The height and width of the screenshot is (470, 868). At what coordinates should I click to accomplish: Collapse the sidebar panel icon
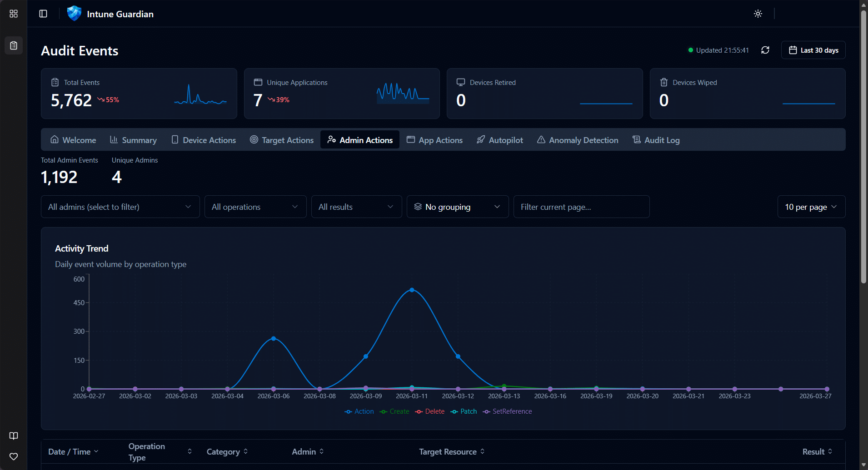[x=43, y=14]
